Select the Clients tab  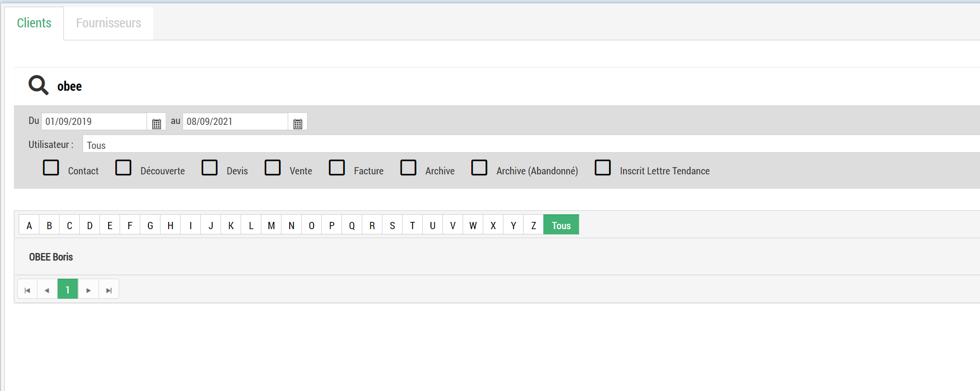(34, 23)
